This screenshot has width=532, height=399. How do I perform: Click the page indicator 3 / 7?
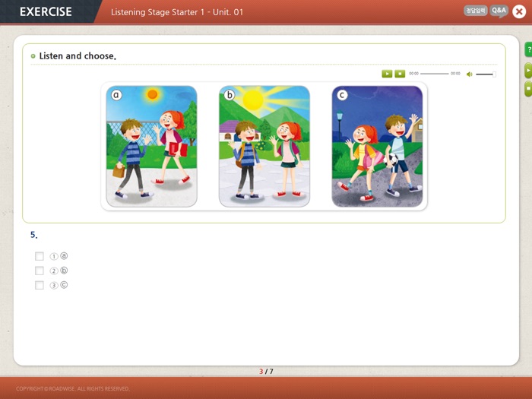pos(266,372)
